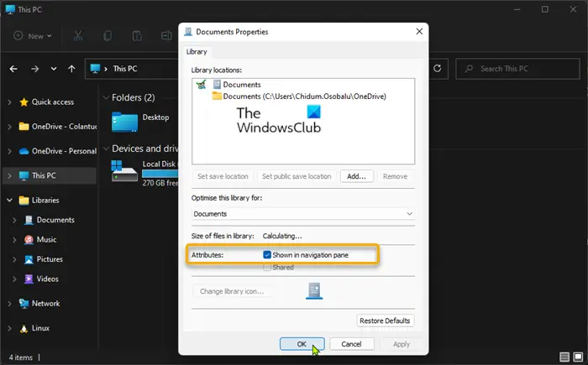Viewport: 588px width, 365px height.
Task: Click Restore Defaults button
Action: click(x=385, y=321)
